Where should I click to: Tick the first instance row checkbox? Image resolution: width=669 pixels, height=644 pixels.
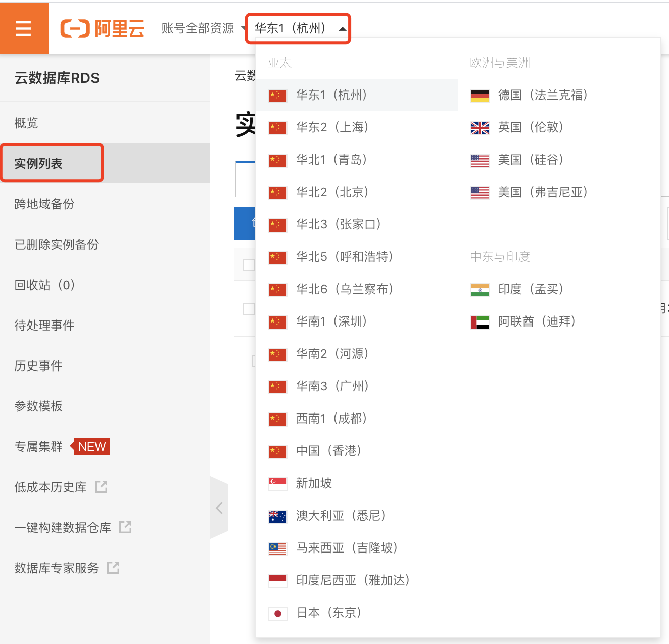249,309
